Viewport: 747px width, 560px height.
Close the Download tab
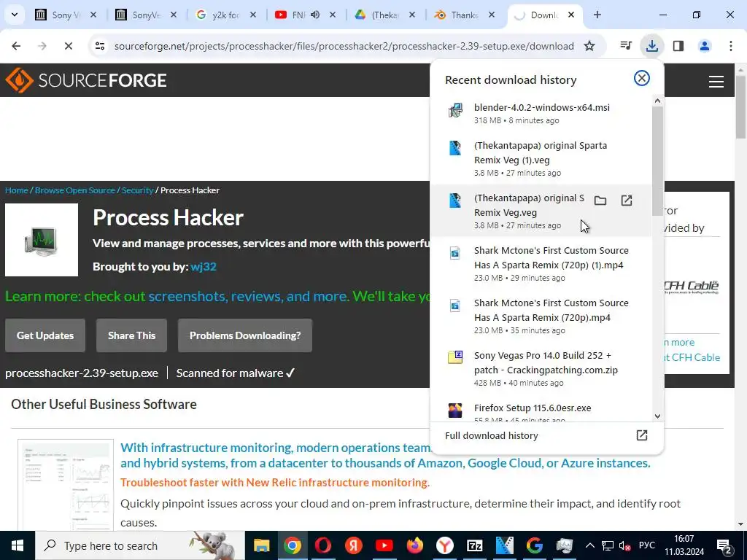click(x=571, y=15)
